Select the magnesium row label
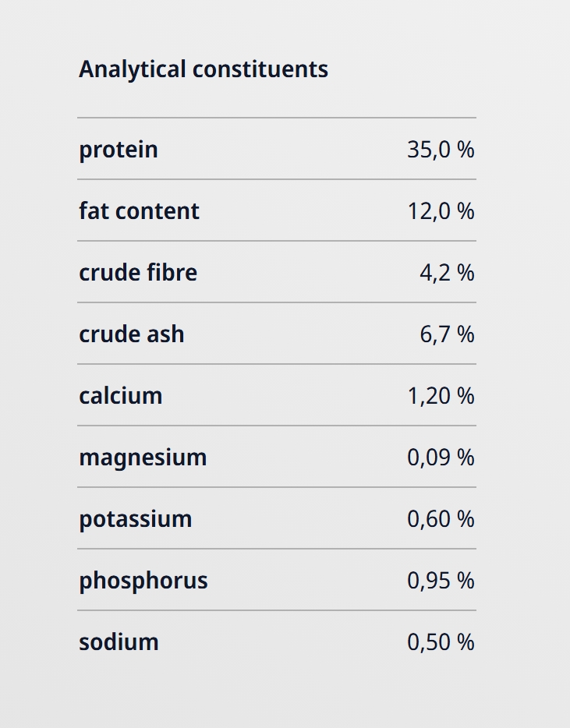The width and height of the screenshot is (570, 728). (143, 457)
